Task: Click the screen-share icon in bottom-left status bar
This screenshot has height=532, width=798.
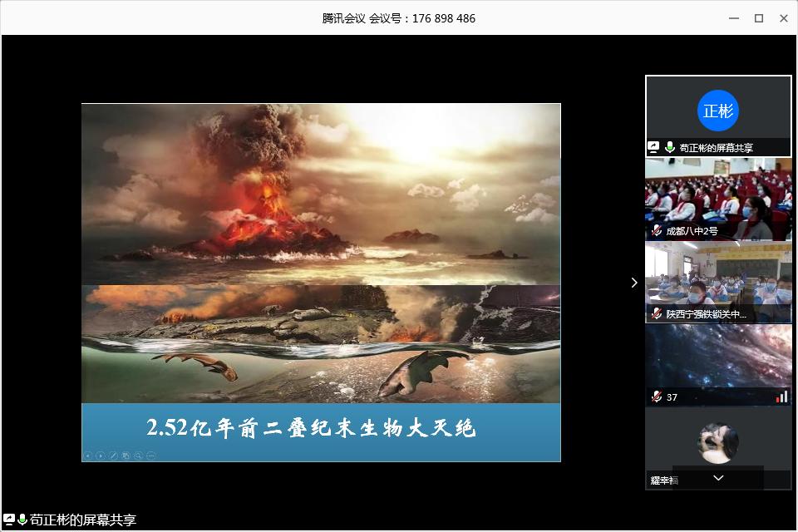Action: point(9,520)
